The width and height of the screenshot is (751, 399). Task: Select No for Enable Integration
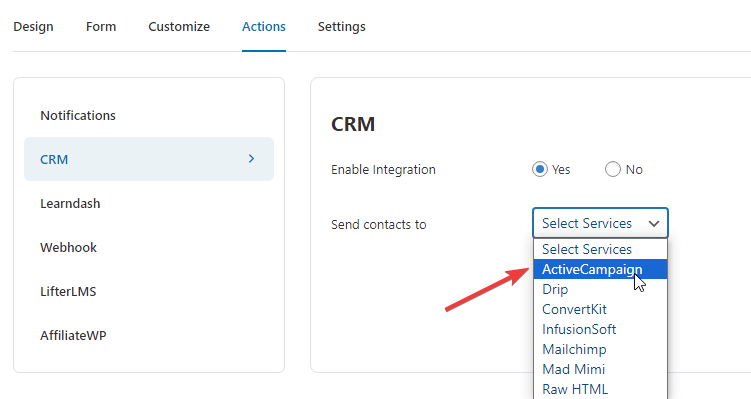pyautogui.click(x=613, y=170)
